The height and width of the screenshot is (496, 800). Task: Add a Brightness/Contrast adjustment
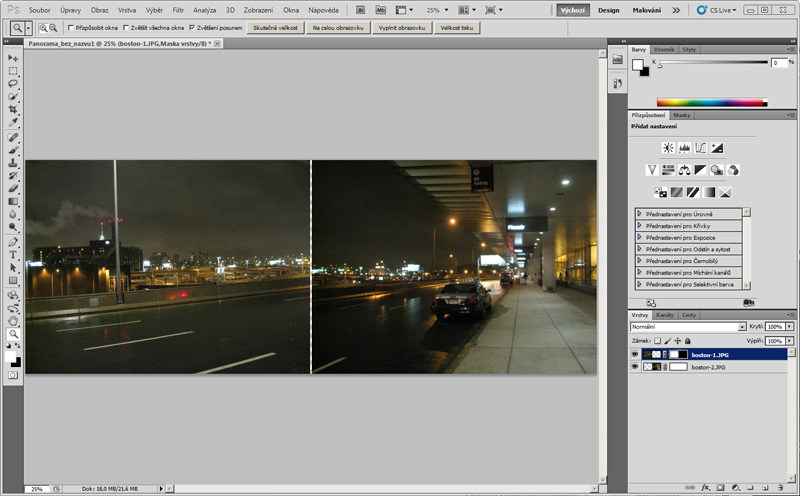pos(667,148)
